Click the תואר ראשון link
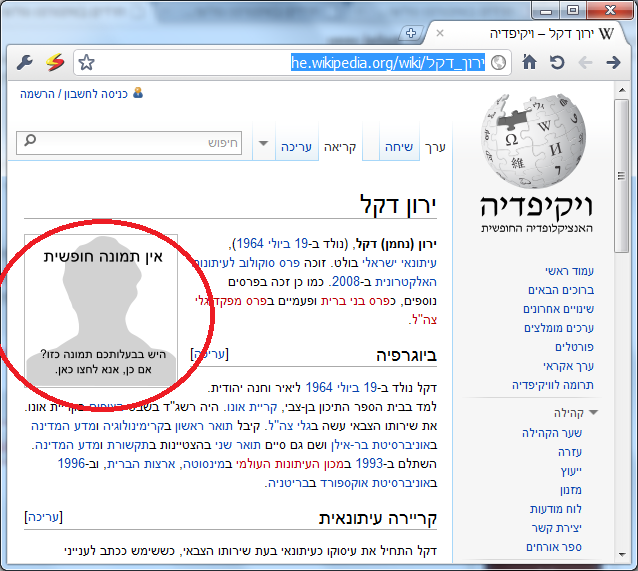 [x=203, y=426]
